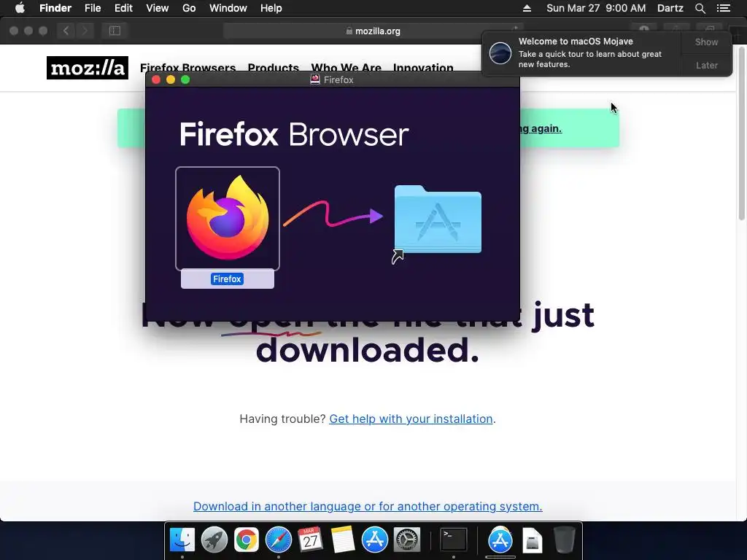Open the Who We Are nav menu
This screenshot has width=747, height=560.
(x=347, y=67)
